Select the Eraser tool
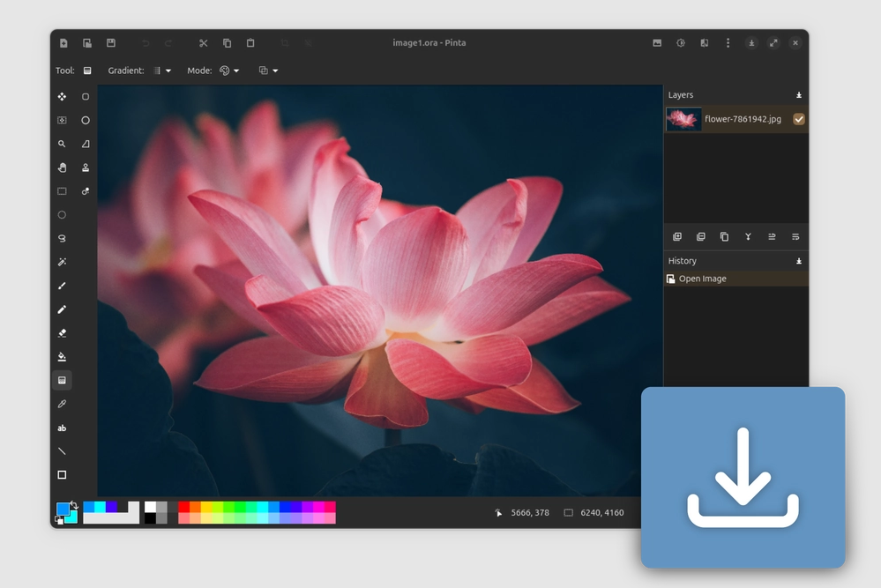 click(x=62, y=333)
